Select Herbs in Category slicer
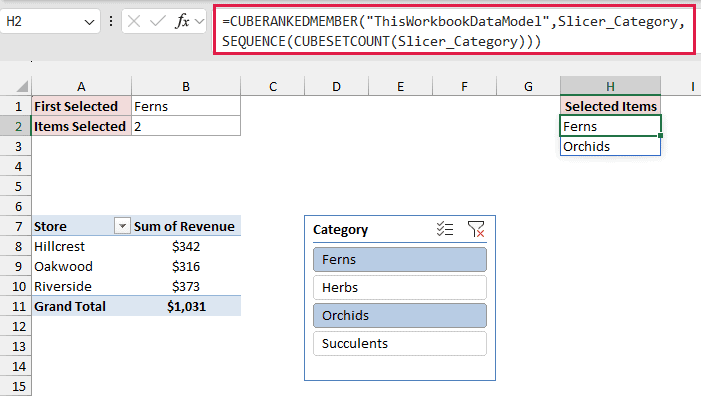This screenshot has height=396, width=701. click(400, 287)
